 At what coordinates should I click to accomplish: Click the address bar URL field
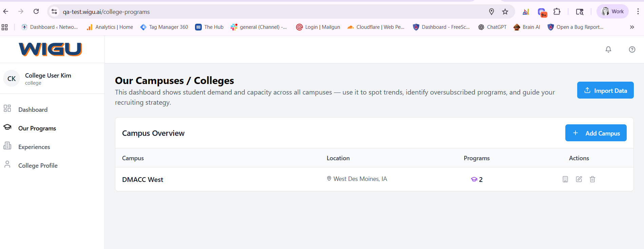[237, 12]
